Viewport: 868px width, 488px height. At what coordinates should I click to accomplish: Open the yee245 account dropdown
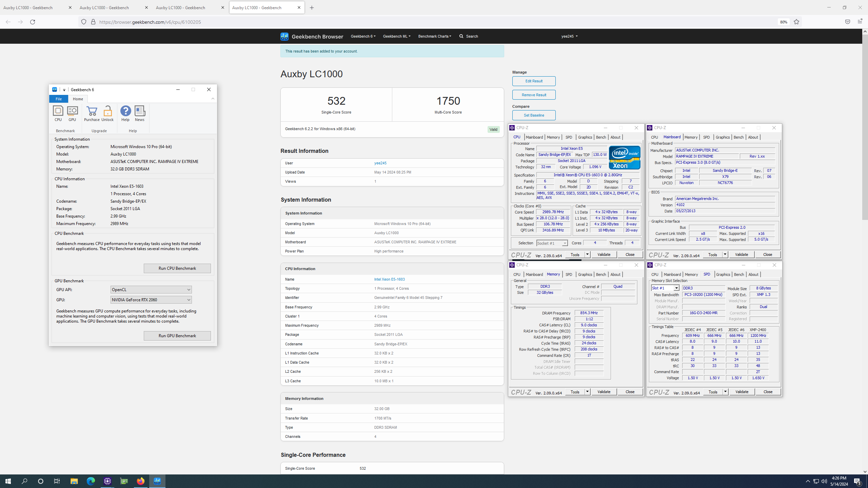pyautogui.click(x=569, y=36)
